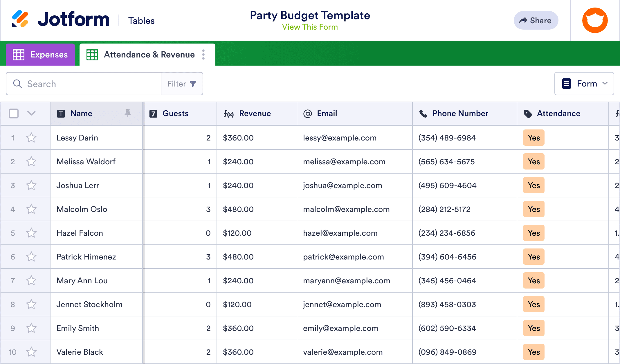The image size is (620, 364).
Task: Select the jennet@example.com cell
Action: (355, 304)
